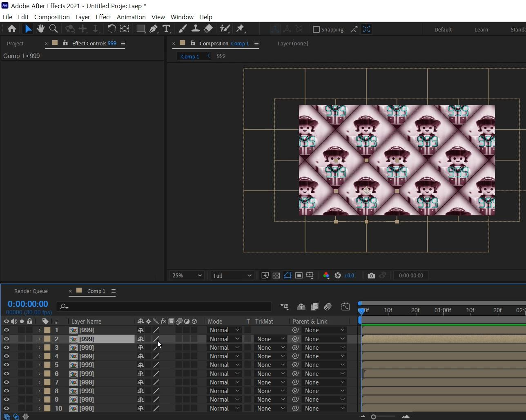Open the Composition menu
The height and width of the screenshot is (420, 526).
point(52,17)
